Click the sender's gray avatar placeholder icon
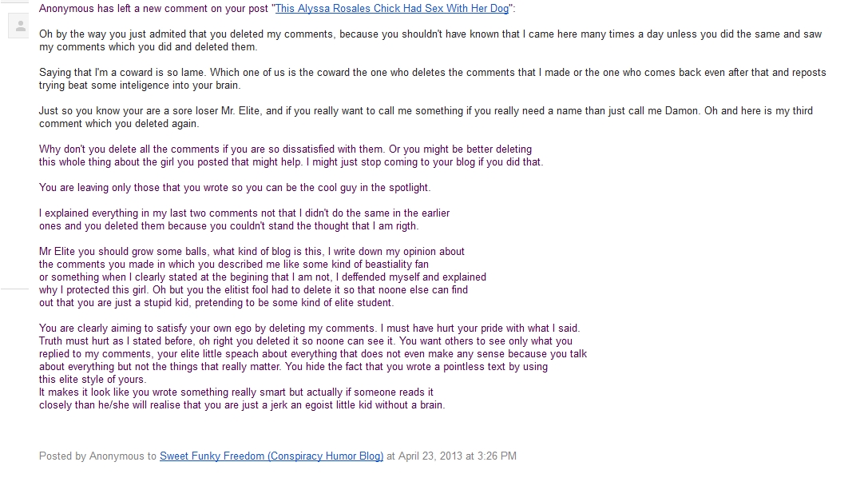Image resolution: width=868 pixels, height=478 pixels. (x=18, y=26)
